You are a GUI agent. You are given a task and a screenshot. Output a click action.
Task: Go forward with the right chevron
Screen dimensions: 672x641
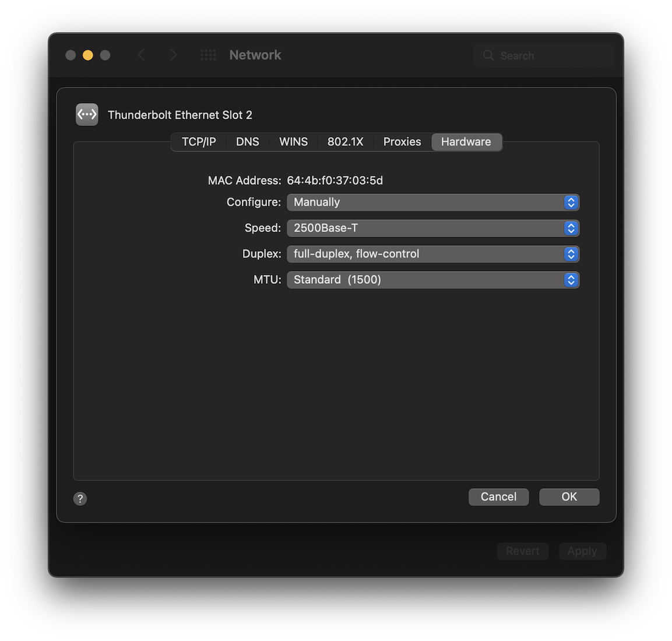[x=173, y=55]
